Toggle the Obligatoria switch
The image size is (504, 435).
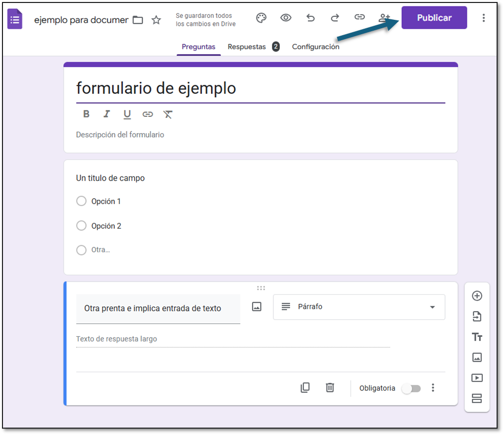point(411,388)
